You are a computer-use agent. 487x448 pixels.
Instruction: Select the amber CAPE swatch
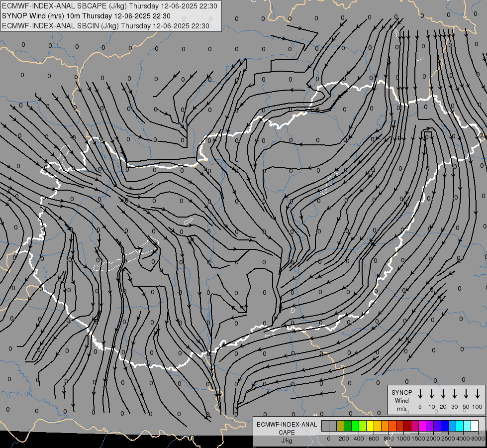click(378, 426)
